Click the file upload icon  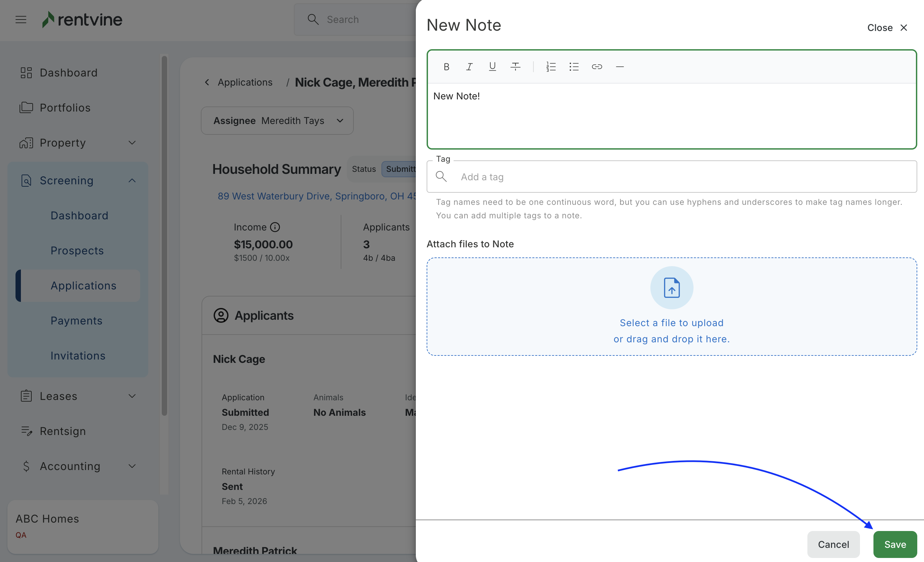click(x=671, y=287)
